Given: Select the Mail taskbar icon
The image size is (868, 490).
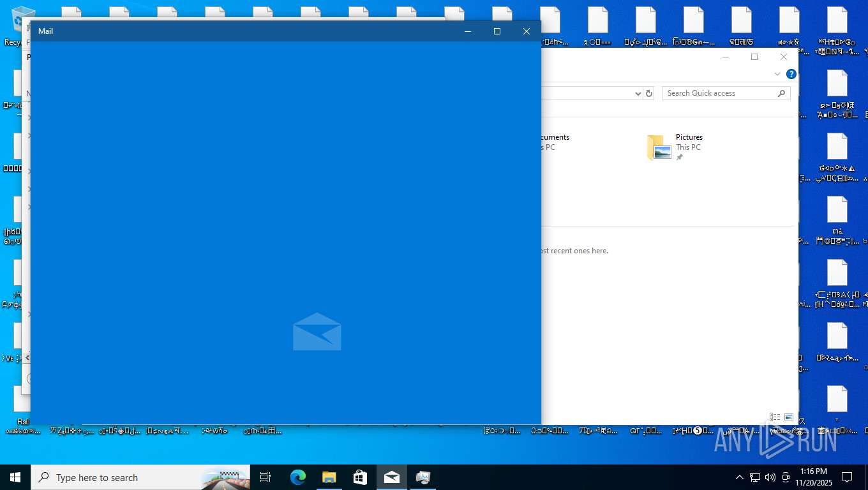Looking at the screenshot, I should click(391, 477).
